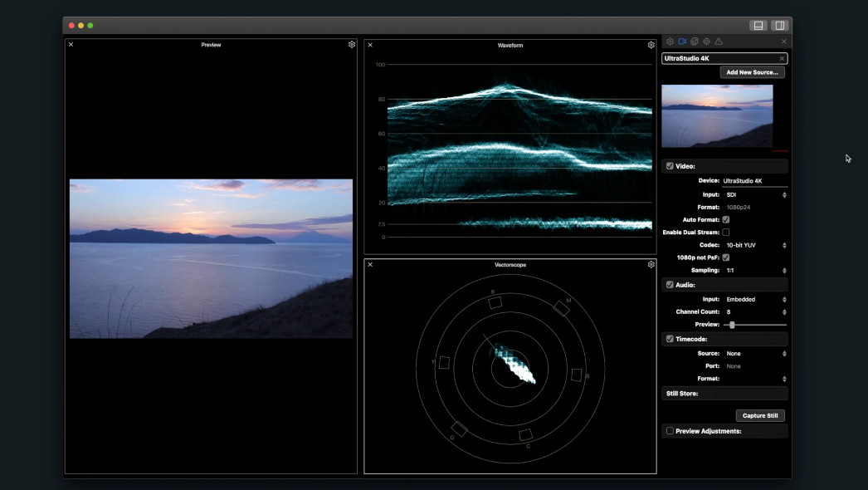Open the audio Channel Count dropdown
Screen dimensions: 868x490
(753, 312)
